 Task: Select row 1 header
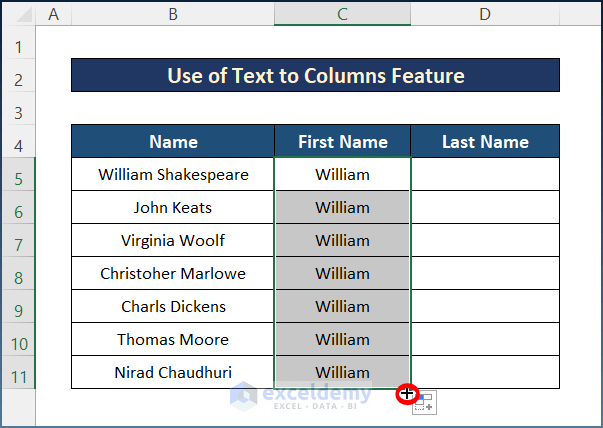coord(18,47)
